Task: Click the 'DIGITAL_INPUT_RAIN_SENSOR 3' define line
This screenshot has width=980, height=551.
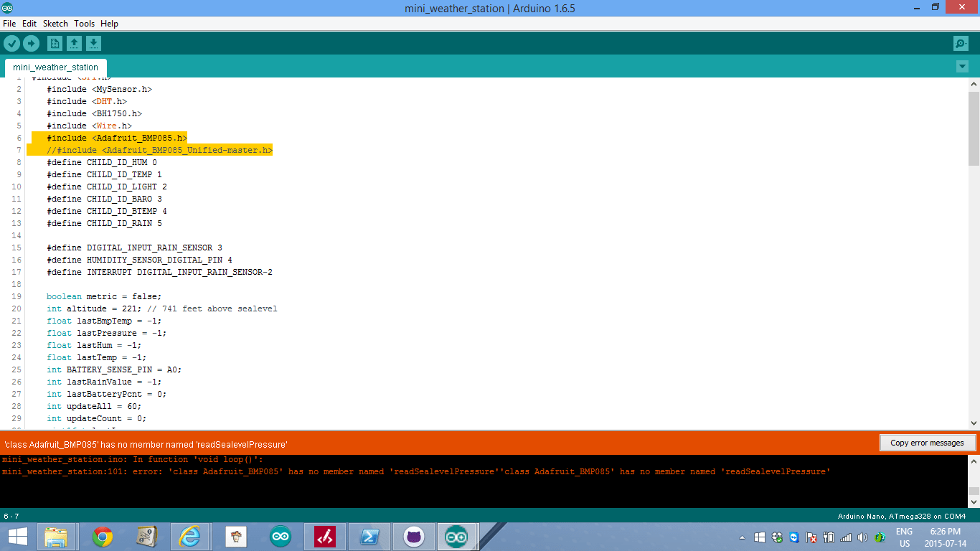Action: pos(134,248)
